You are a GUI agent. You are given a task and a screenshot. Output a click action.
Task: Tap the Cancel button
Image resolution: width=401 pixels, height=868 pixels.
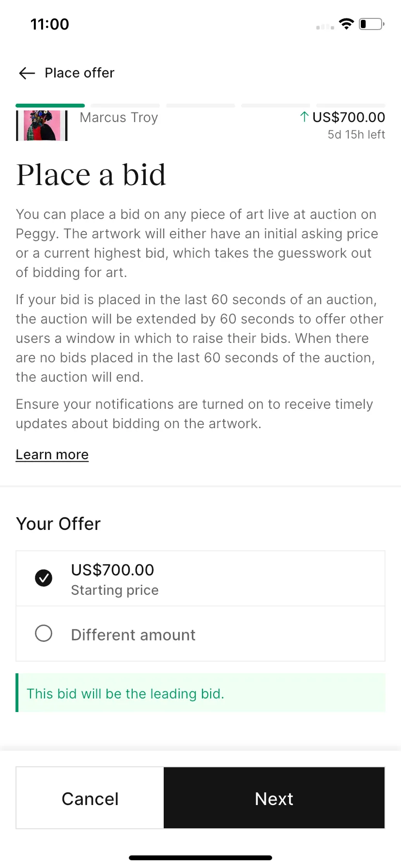[90, 798]
